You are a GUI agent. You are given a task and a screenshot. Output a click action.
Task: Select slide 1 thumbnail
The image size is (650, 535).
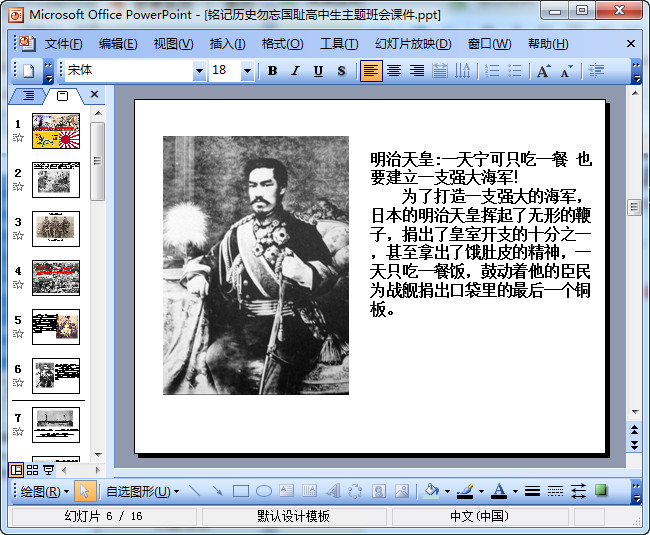pyautogui.click(x=56, y=131)
